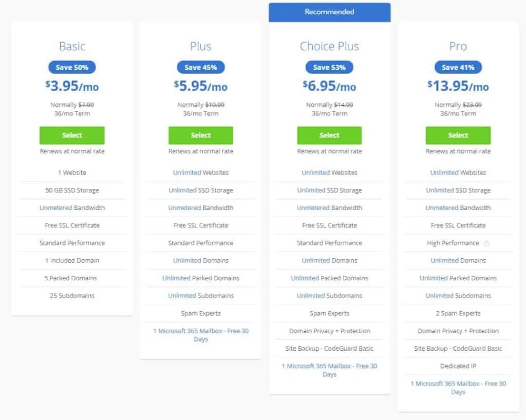Screen dimensions: 526x420
Task: Click the Microsoft 365 Mailbox link under Pro
Action: pos(458,388)
